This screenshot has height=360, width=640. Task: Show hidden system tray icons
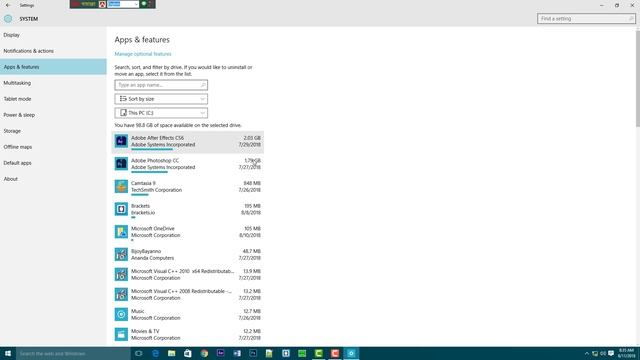587,353
